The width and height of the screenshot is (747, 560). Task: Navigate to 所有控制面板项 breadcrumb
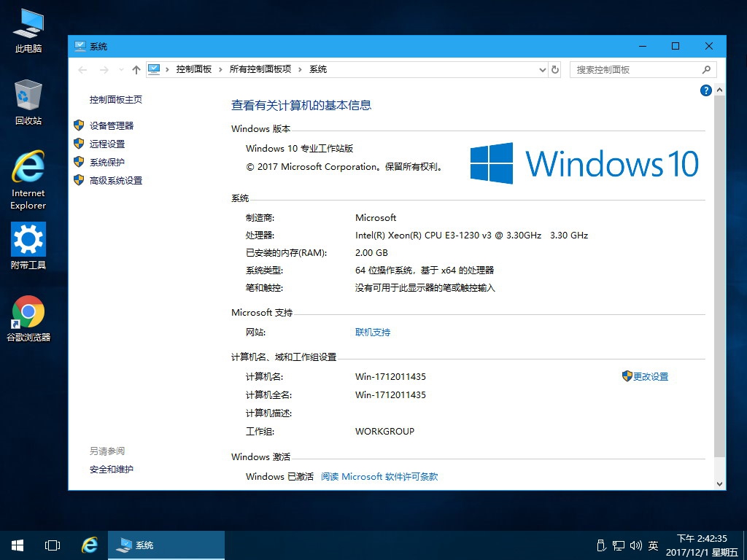coord(260,69)
